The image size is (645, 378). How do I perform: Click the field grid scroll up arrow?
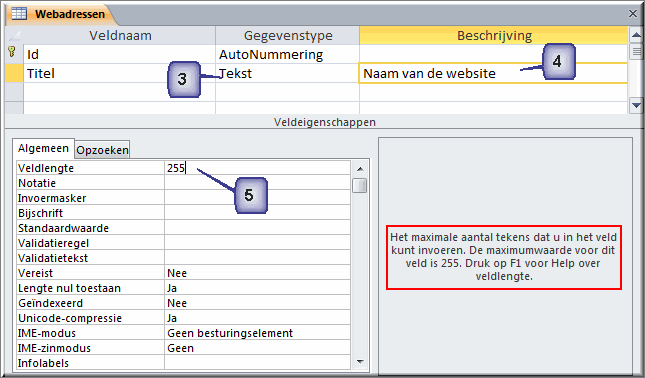(636, 35)
